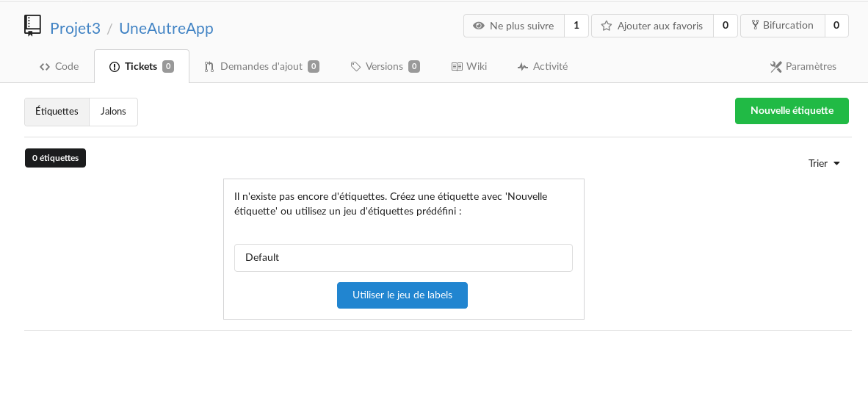Open the Default label set dropdown
The image size is (868, 410).
(x=403, y=258)
